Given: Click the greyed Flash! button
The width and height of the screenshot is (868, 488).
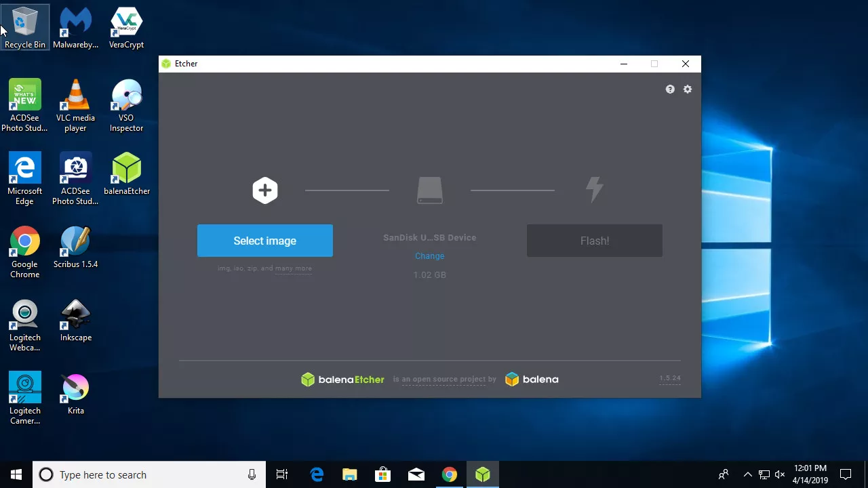Looking at the screenshot, I should (x=595, y=241).
